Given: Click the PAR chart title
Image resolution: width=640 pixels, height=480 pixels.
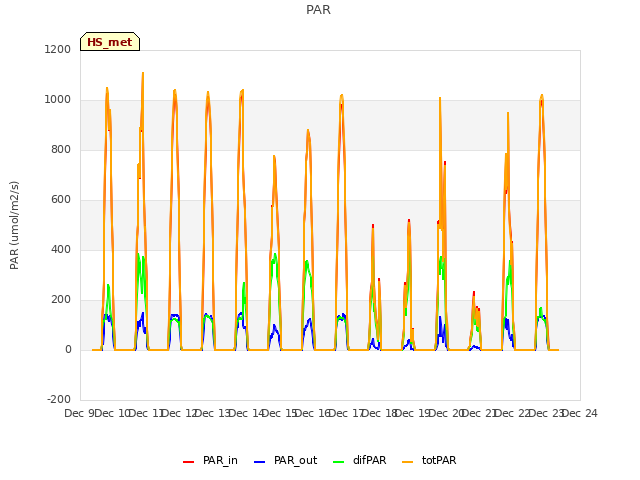Looking at the screenshot, I should [318, 10].
